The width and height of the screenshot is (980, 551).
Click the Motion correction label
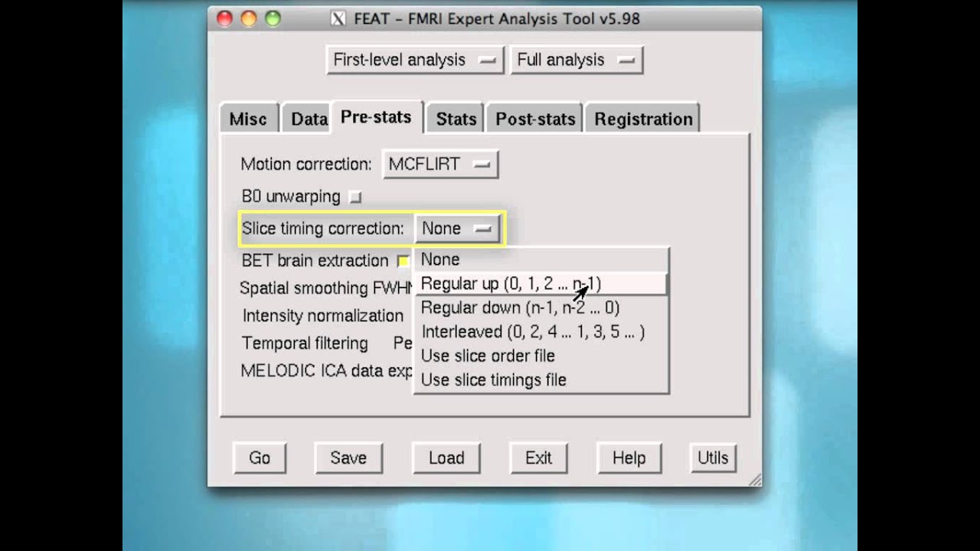[x=306, y=164]
